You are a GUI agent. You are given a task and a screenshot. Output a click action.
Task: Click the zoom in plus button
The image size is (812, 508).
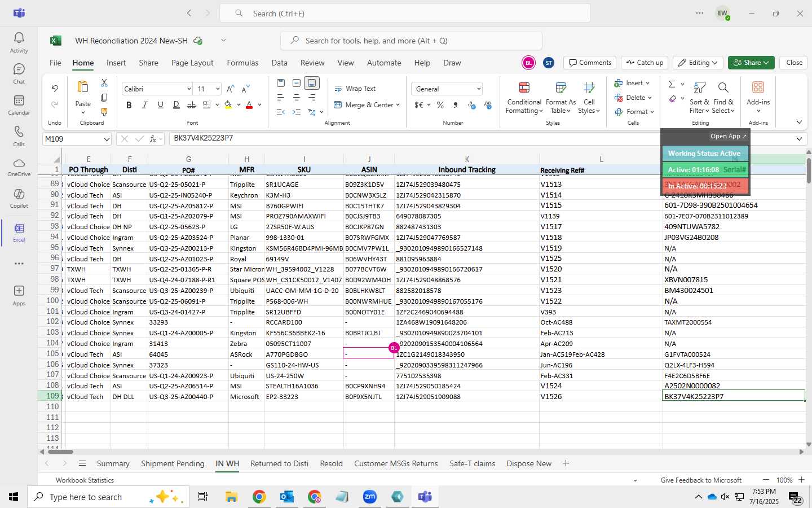coord(801,480)
